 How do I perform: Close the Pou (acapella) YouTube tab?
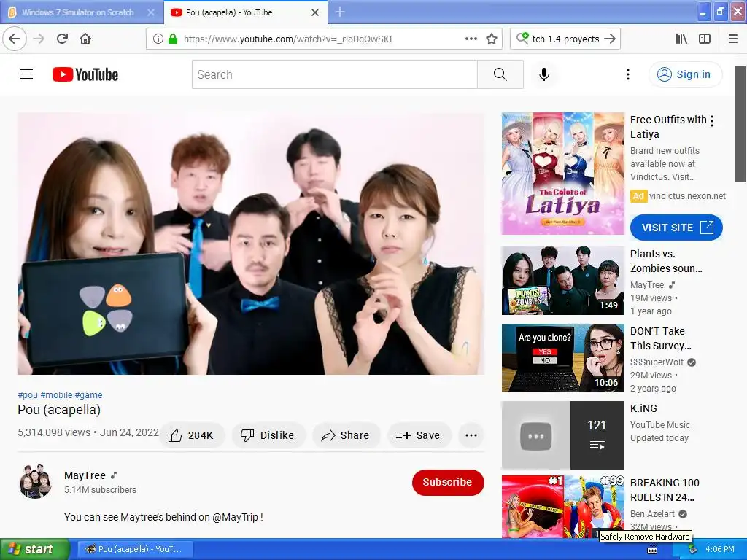pos(315,12)
